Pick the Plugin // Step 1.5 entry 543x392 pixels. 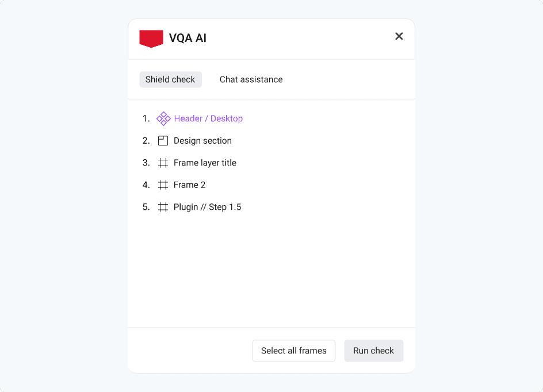(x=207, y=207)
